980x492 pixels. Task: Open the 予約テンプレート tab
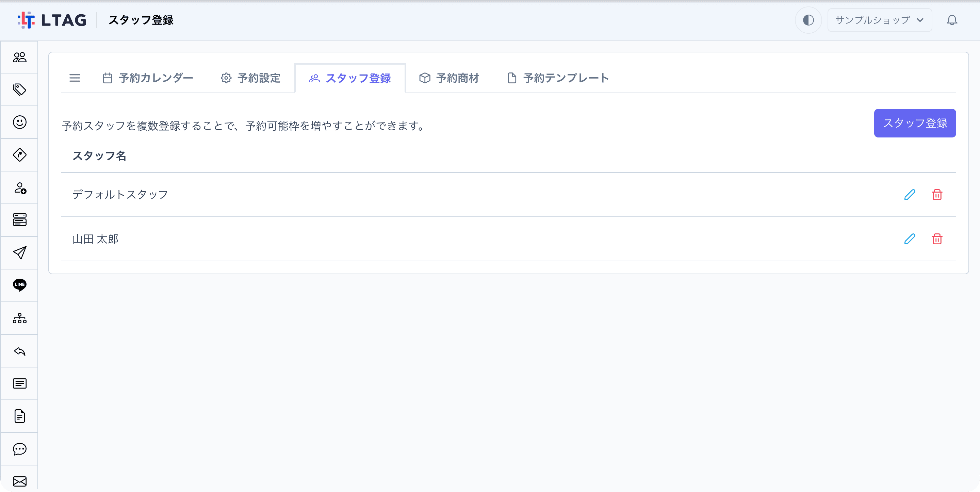pyautogui.click(x=558, y=78)
